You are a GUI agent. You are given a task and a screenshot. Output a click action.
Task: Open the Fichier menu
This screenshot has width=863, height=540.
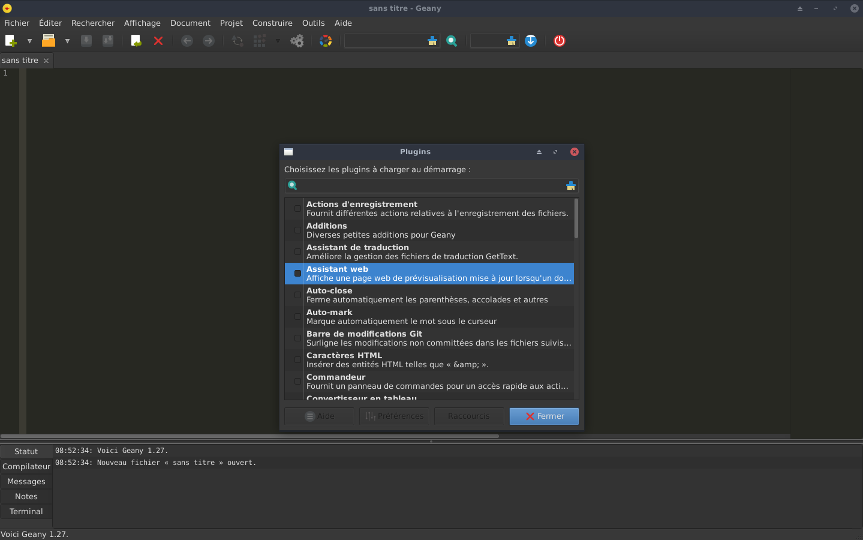click(x=17, y=23)
